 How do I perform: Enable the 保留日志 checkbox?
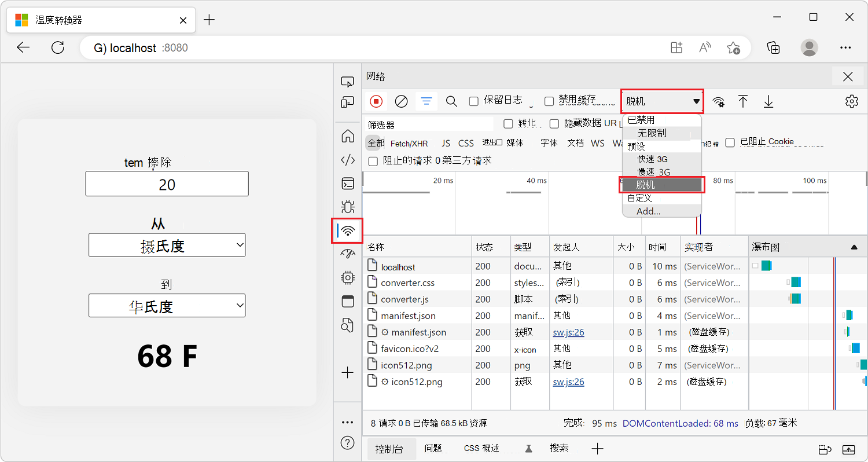(473, 101)
